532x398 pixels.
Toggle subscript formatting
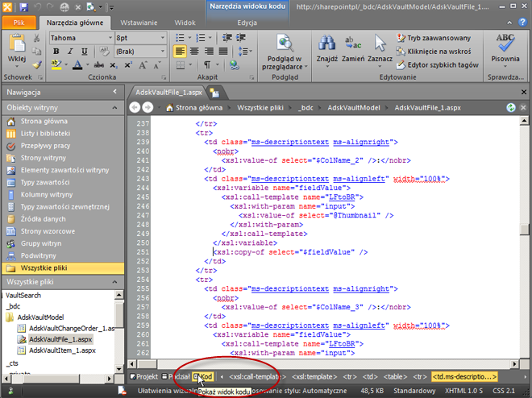tap(114, 64)
